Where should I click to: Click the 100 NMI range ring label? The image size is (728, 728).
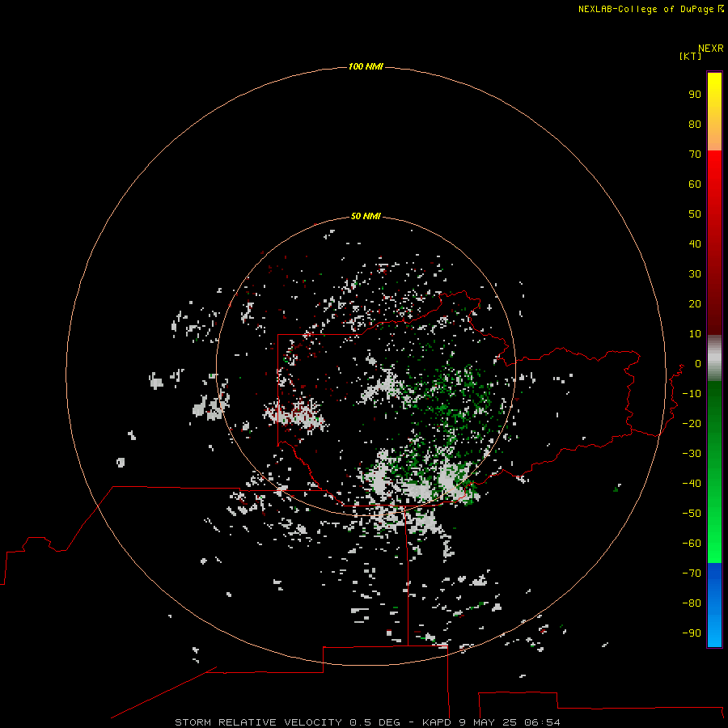click(366, 67)
